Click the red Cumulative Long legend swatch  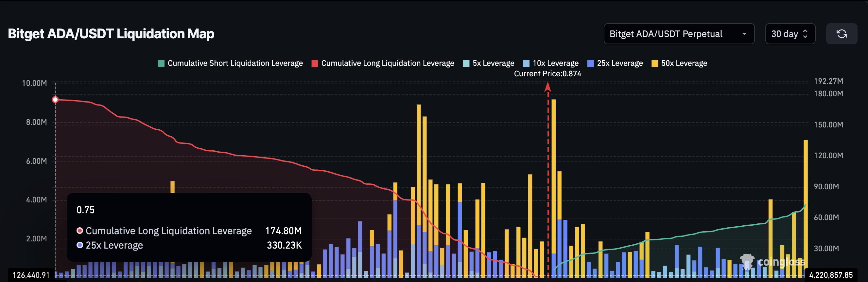point(315,64)
